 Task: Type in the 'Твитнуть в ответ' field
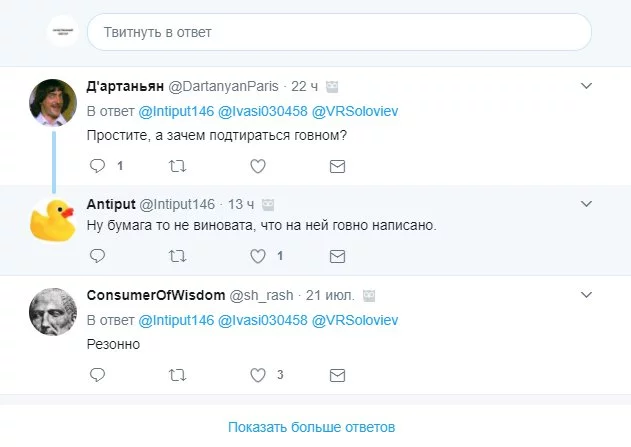(338, 32)
